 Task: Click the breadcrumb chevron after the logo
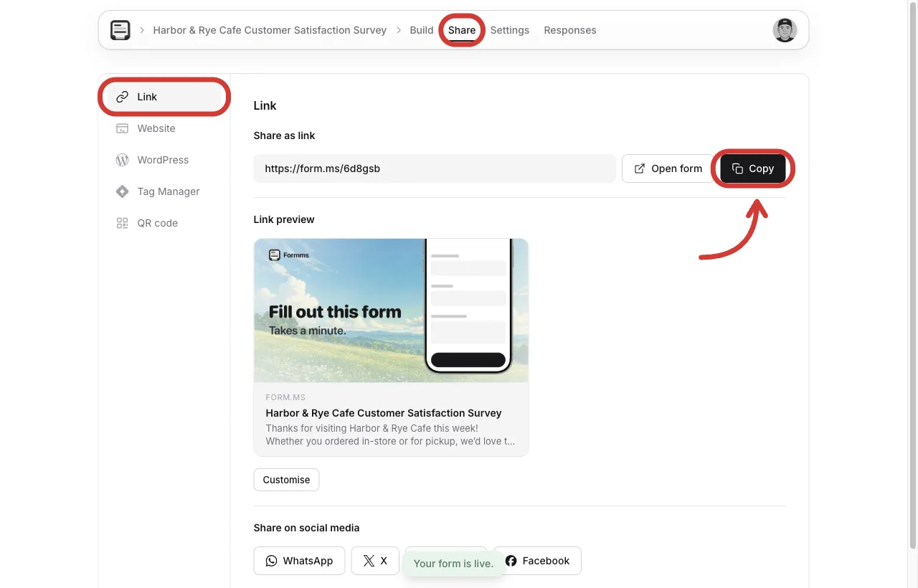pyautogui.click(x=142, y=30)
